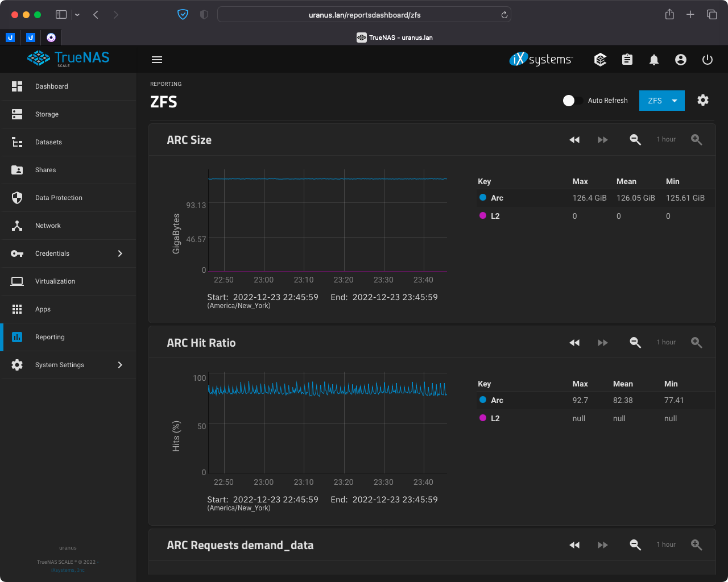Go to Datasets menu item
Viewport: 728px width, 582px height.
click(x=68, y=142)
